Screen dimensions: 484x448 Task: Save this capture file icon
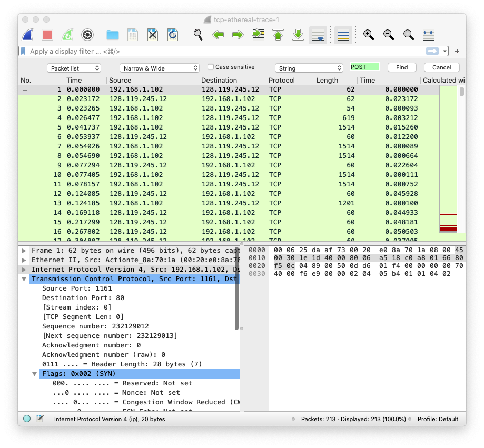tap(132, 35)
